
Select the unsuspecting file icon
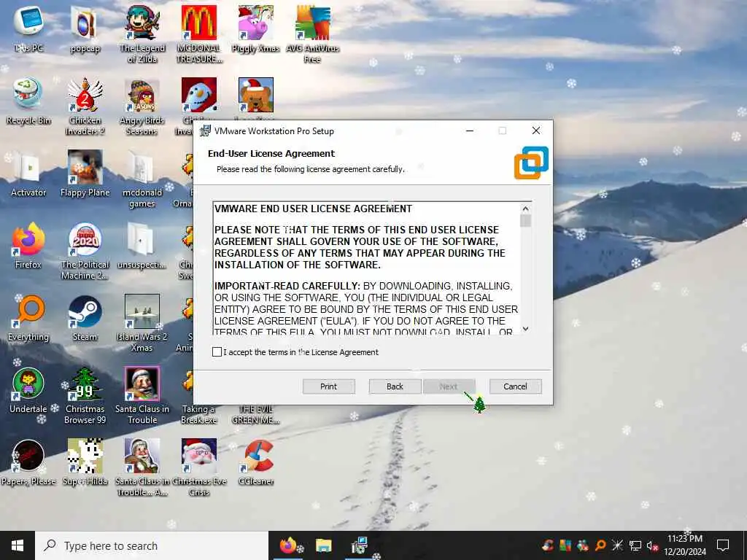pos(142,246)
